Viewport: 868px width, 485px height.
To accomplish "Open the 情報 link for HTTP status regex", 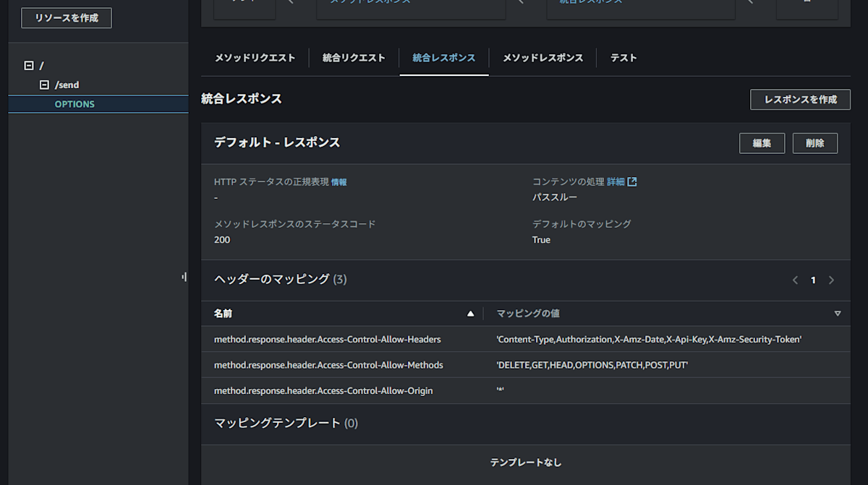I will (340, 181).
